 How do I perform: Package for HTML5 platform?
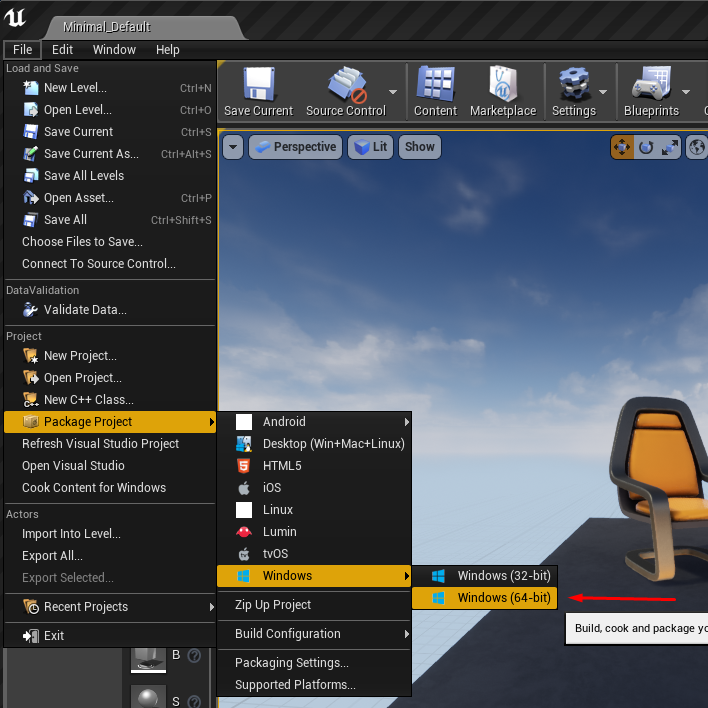(314, 466)
